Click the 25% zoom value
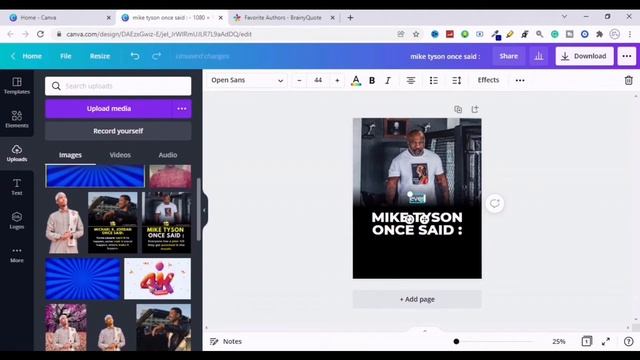 tap(558, 341)
